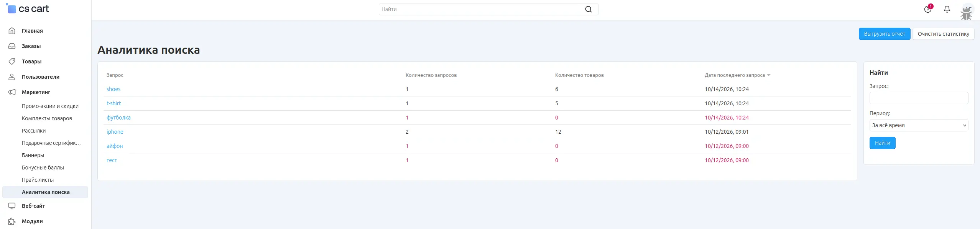Image resolution: width=980 pixels, height=229 pixels.
Task: Click the Заказы inbox icon
Action: coord(12,46)
